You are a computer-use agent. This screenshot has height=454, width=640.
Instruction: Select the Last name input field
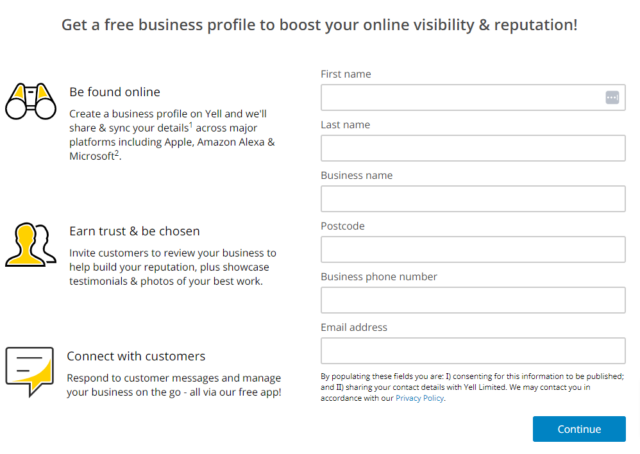point(473,148)
